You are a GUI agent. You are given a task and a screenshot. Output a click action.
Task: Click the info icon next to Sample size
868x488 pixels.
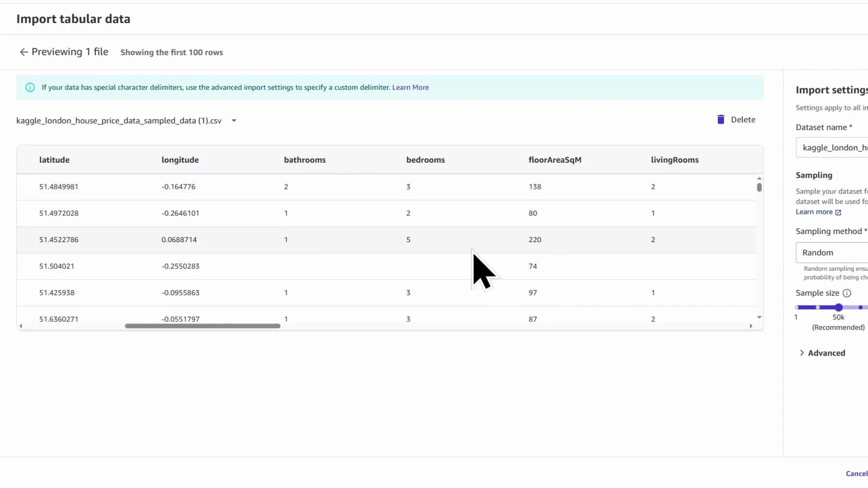848,293
